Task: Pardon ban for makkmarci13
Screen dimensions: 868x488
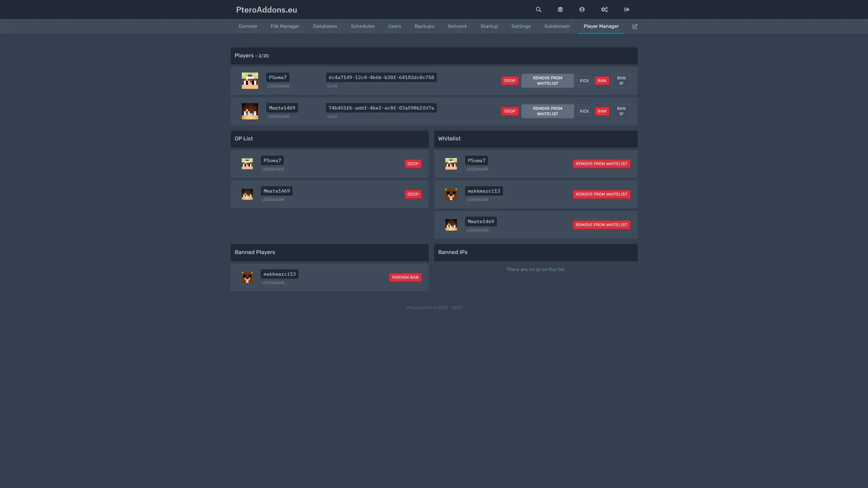Action: [405, 277]
